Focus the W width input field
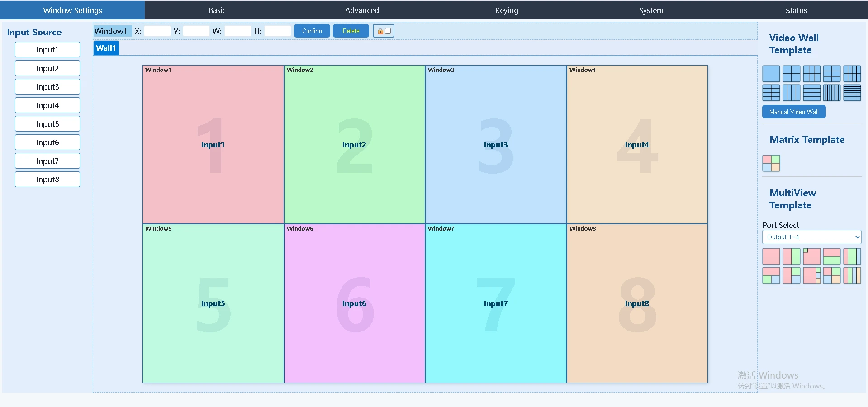Viewport: 868px width, 407px height. point(238,31)
